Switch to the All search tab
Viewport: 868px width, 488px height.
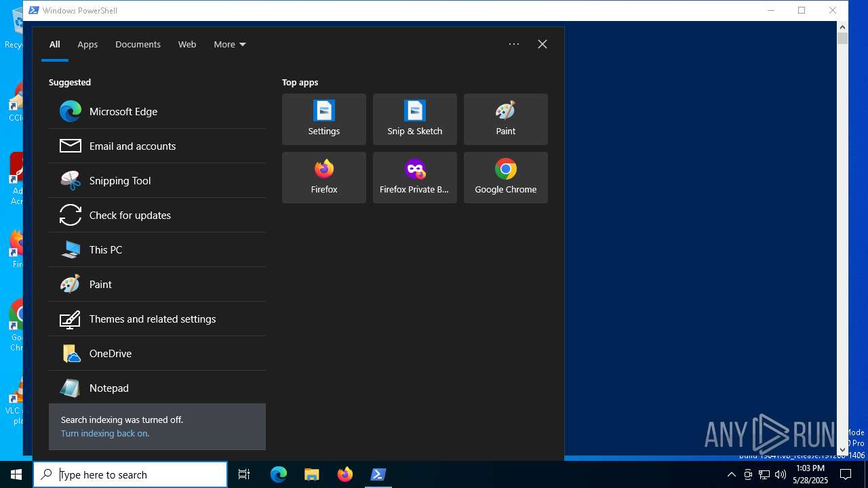tap(55, 44)
